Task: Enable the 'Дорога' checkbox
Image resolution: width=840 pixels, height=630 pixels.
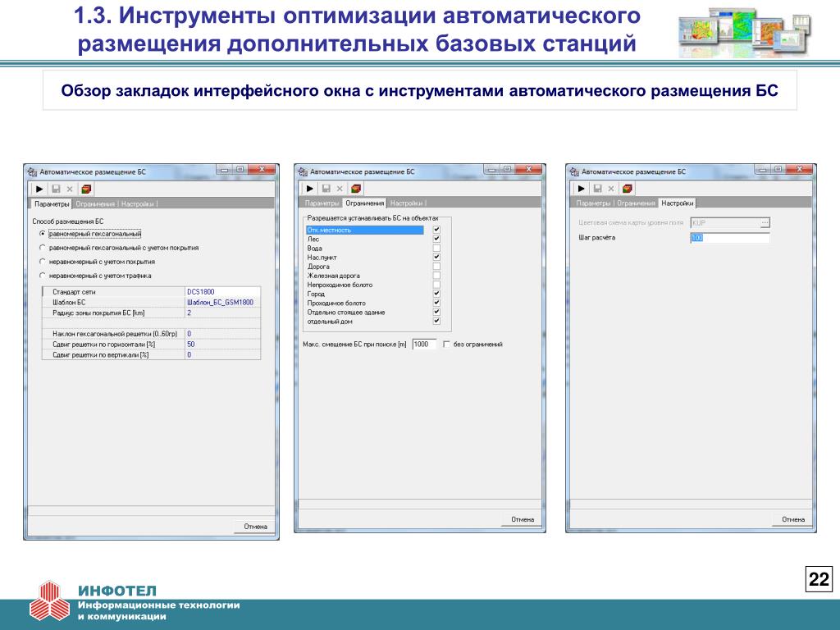Action: point(436,267)
